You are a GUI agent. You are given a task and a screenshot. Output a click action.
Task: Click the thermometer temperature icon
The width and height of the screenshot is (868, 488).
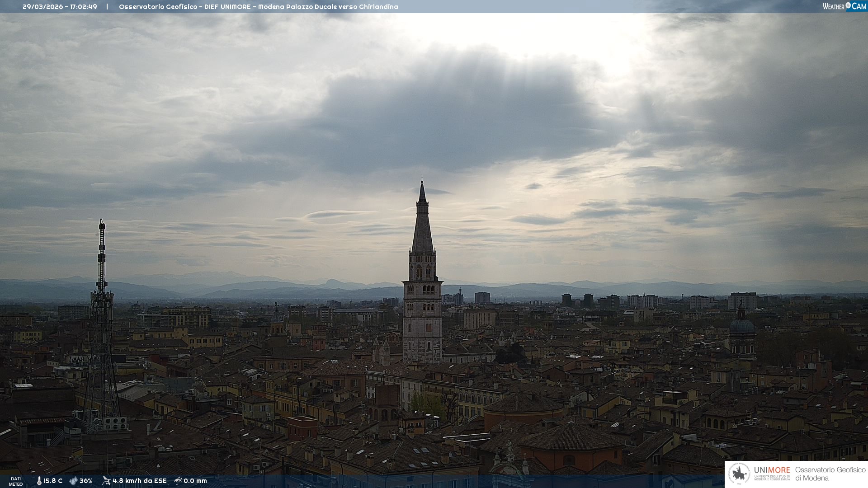point(39,481)
